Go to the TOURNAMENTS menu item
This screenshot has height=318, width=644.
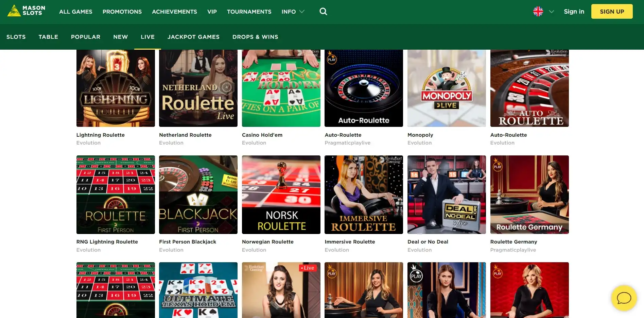(x=249, y=12)
